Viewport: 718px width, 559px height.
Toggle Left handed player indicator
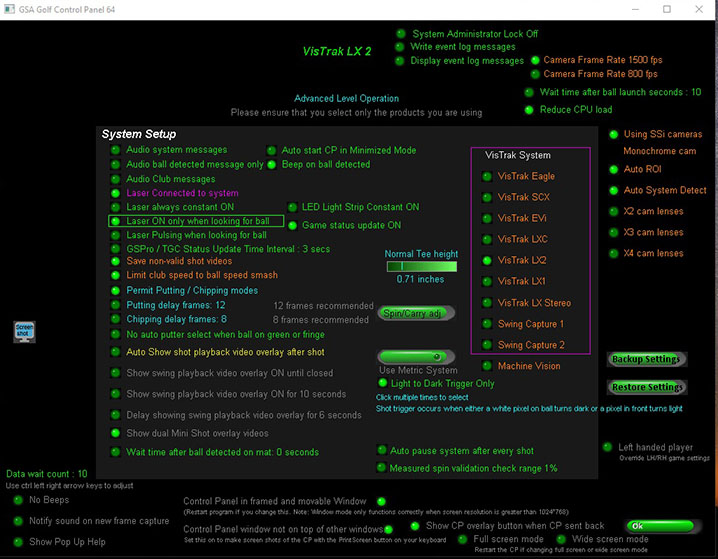[x=607, y=448]
